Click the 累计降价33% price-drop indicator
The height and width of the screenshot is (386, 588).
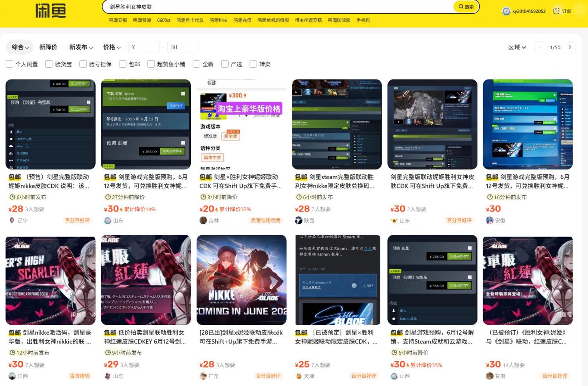point(233,209)
